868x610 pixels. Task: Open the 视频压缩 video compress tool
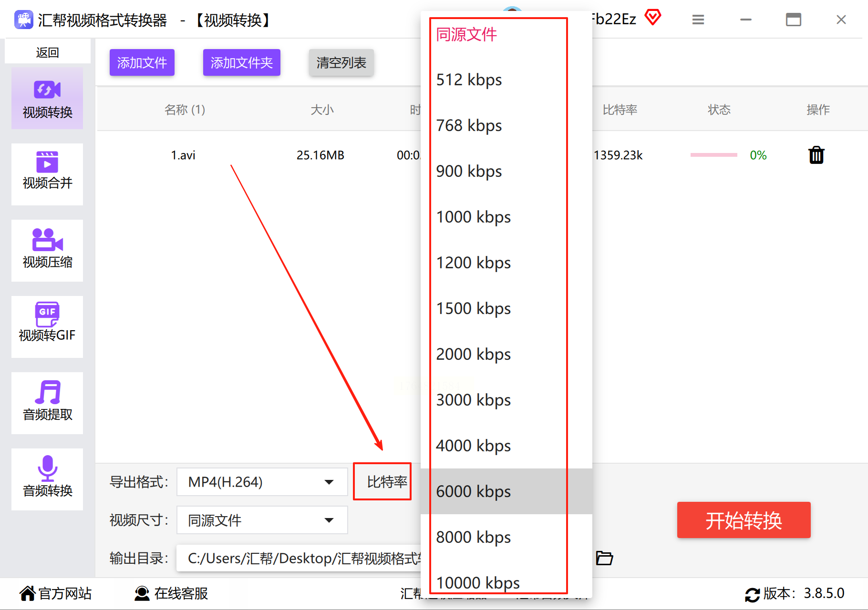click(x=47, y=251)
